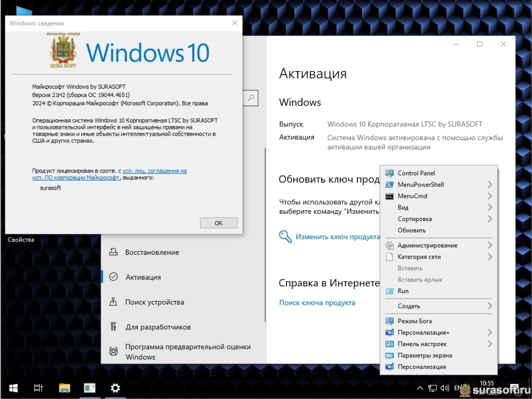Open File Explorer from the taskbar
The width and height of the screenshot is (532, 399).
(x=64, y=388)
